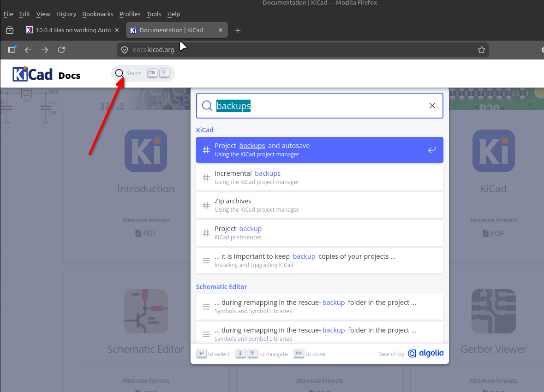Click the up arrow navigate key hint
The image size is (544, 392).
pyautogui.click(x=252, y=354)
